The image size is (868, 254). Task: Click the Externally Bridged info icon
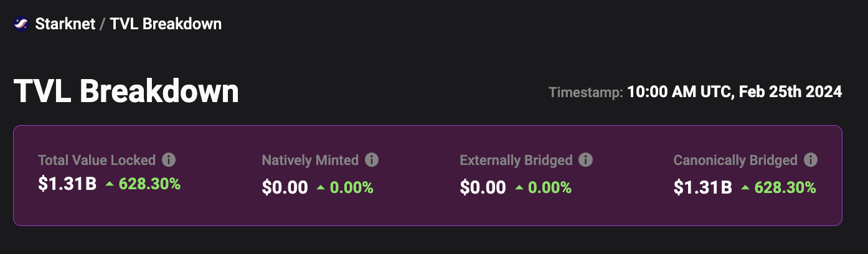[585, 160]
